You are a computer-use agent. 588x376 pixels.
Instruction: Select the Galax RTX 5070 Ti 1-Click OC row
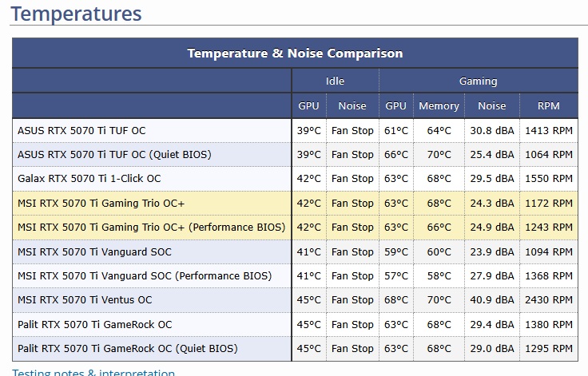[x=295, y=179]
